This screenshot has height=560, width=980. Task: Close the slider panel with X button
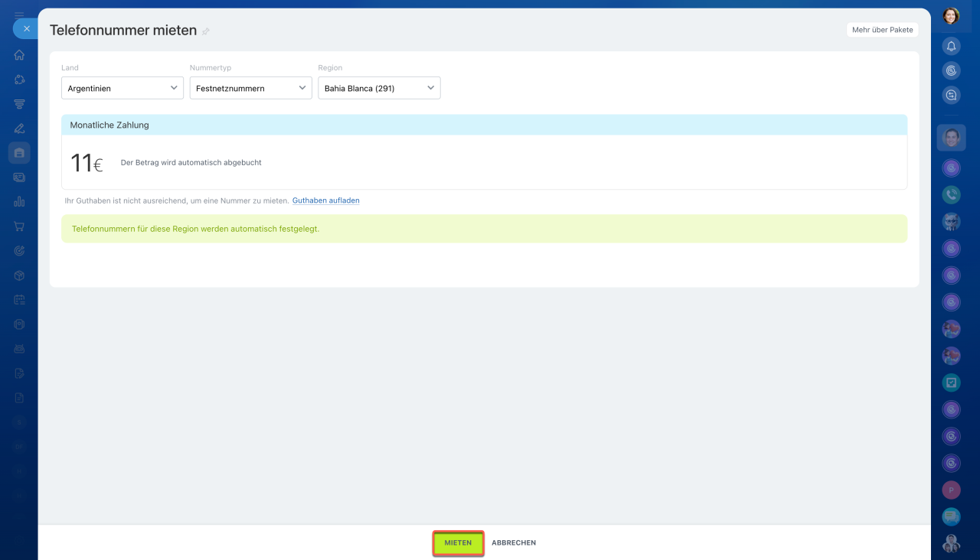(x=26, y=28)
